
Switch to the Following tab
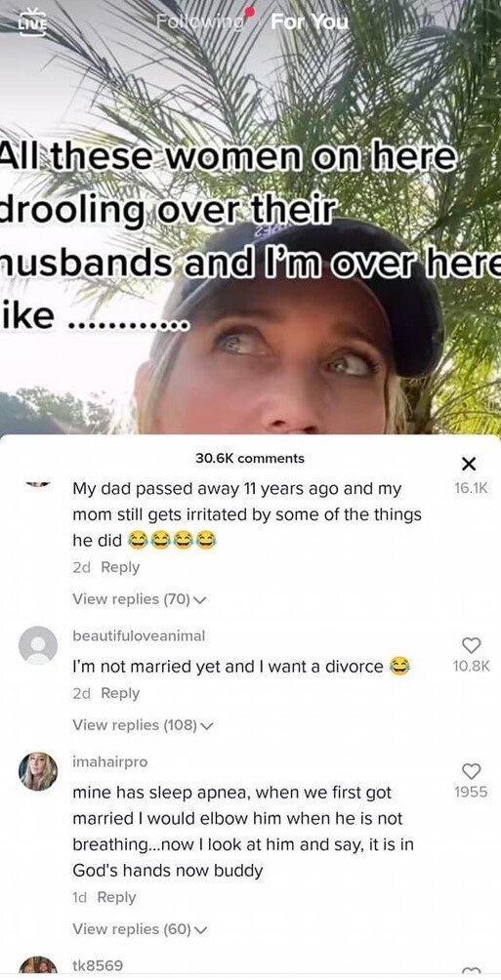[200, 21]
